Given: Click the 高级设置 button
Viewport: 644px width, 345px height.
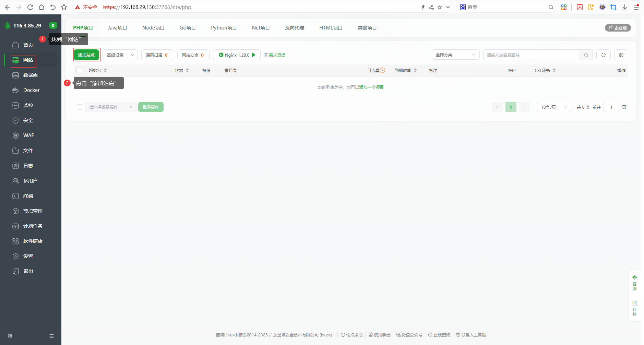Looking at the screenshot, I should point(115,55).
